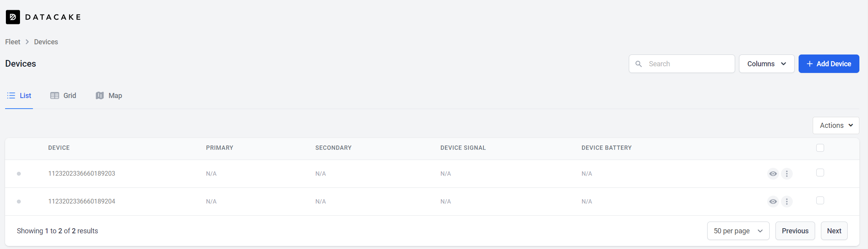This screenshot has height=249, width=868.
Task: Click the Datacake logo icon
Action: click(13, 17)
